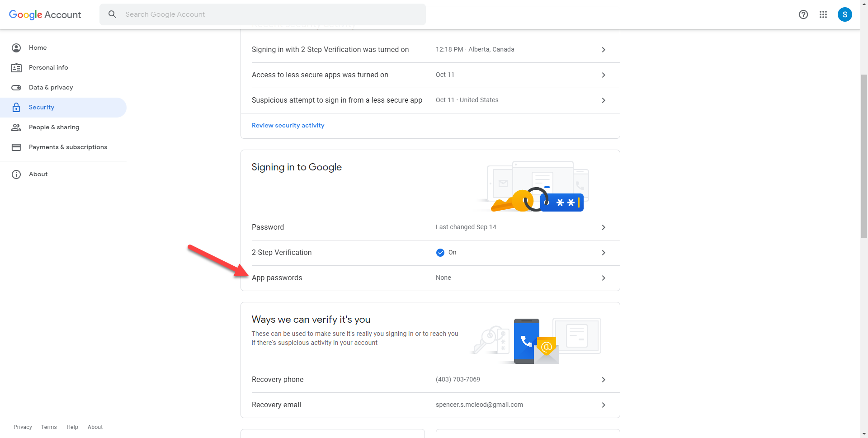Click the Search Google Account field

(263, 14)
